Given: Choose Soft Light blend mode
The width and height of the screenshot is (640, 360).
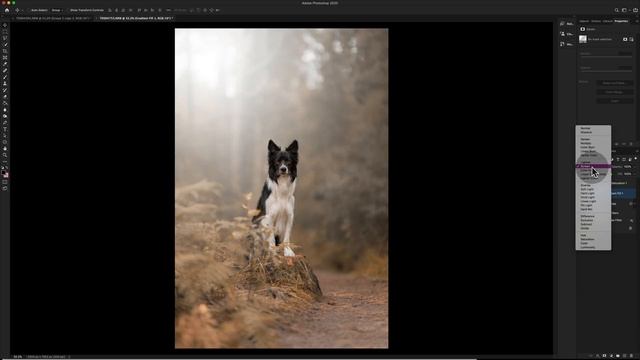Looking at the screenshot, I should (x=593, y=189).
